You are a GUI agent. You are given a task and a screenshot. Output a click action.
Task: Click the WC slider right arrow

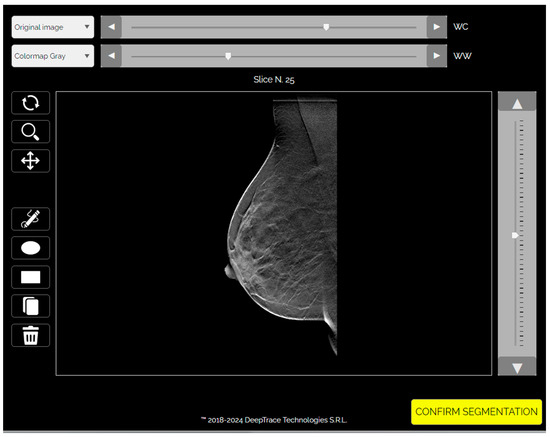point(437,27)
